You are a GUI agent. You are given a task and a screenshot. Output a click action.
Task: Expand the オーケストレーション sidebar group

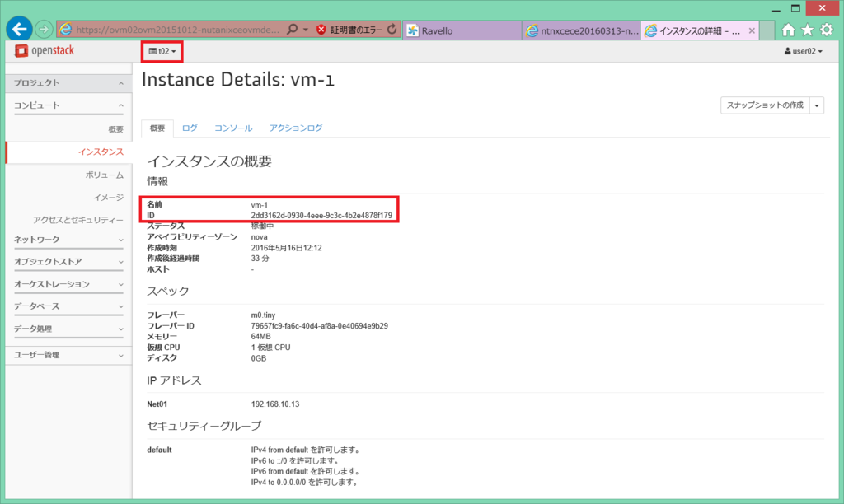coord(68,285)
